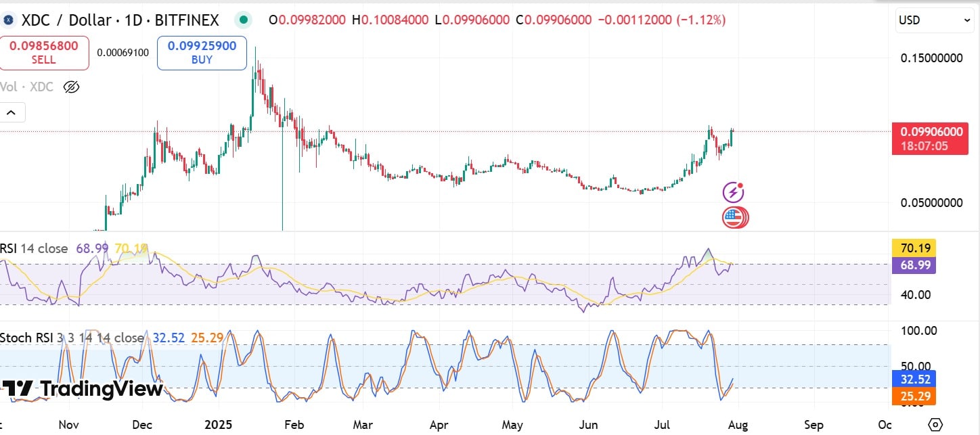Open the lightning bolt events icon on chart
Image resolution: width=980 pixels, height=435 pixels.
point(734,191)
